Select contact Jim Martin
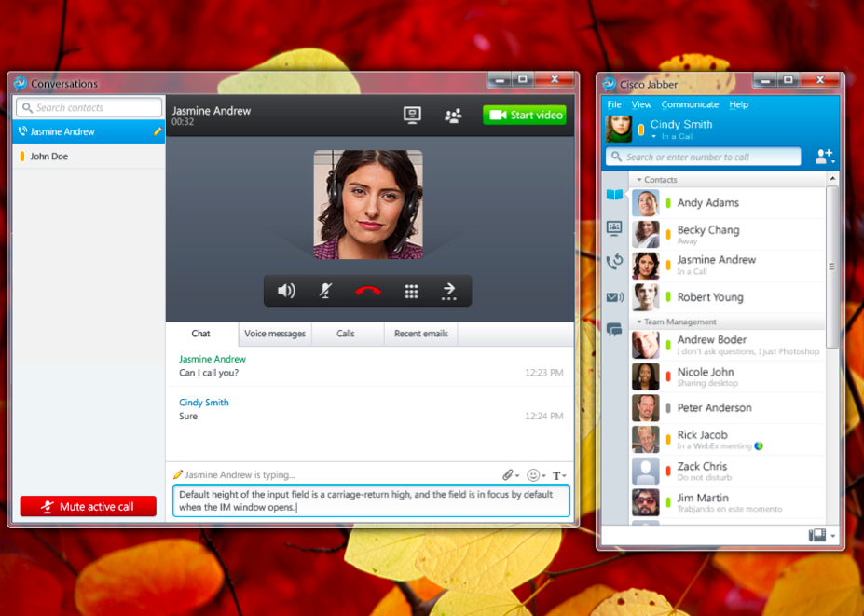 727,502
